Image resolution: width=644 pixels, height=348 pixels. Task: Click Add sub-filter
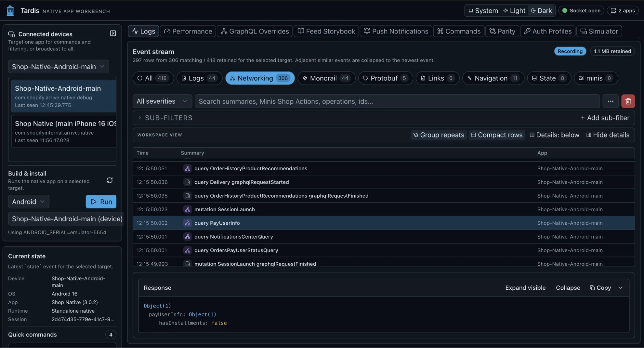(x=605, y=118)
